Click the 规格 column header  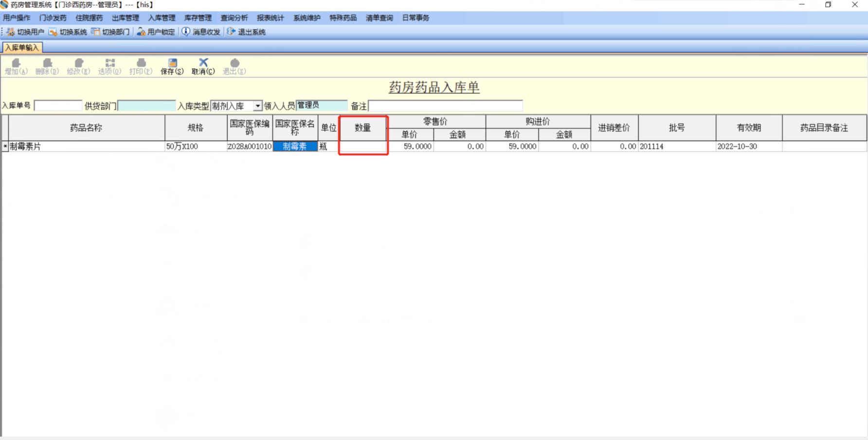196,128
